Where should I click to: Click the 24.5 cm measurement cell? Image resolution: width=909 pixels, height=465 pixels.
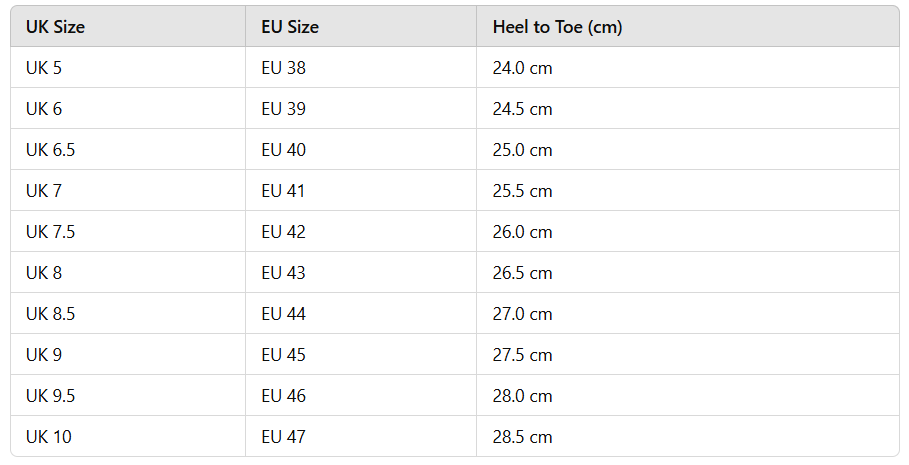[522, 109]
